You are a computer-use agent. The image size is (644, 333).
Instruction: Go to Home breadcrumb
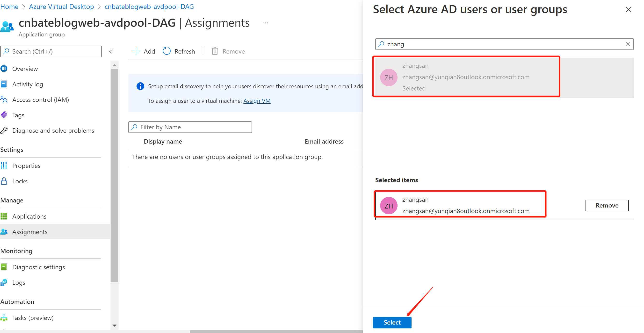click(9, 7)
